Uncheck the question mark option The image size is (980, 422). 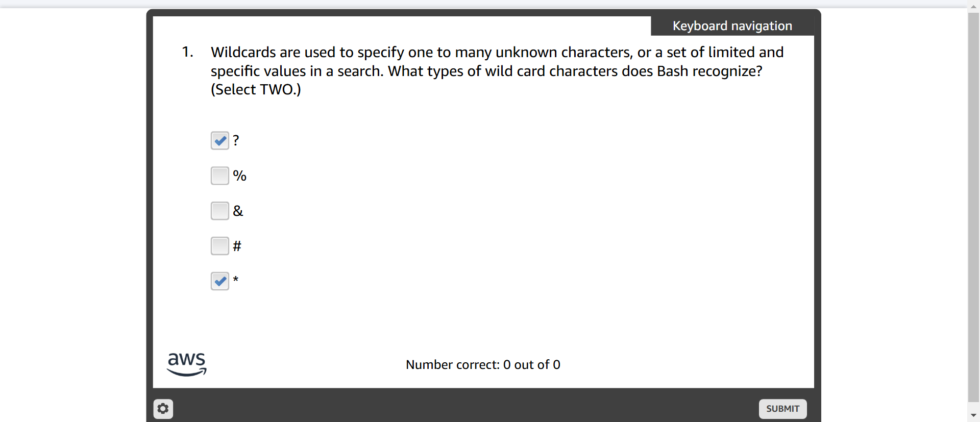[220, 140]
